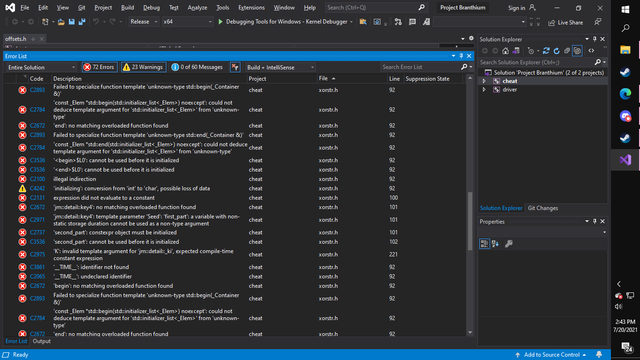Toggle the build-errors filter icon in Error List

point(235,67)
